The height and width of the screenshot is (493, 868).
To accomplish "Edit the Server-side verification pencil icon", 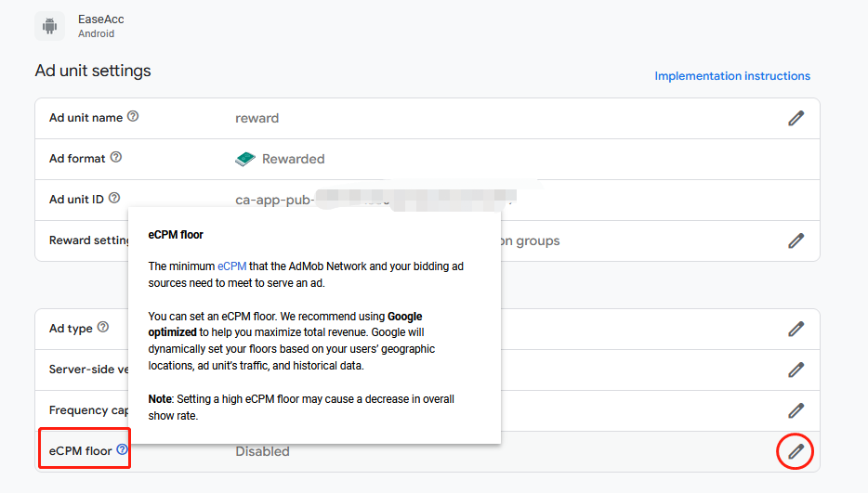I will tap(796, 370).
